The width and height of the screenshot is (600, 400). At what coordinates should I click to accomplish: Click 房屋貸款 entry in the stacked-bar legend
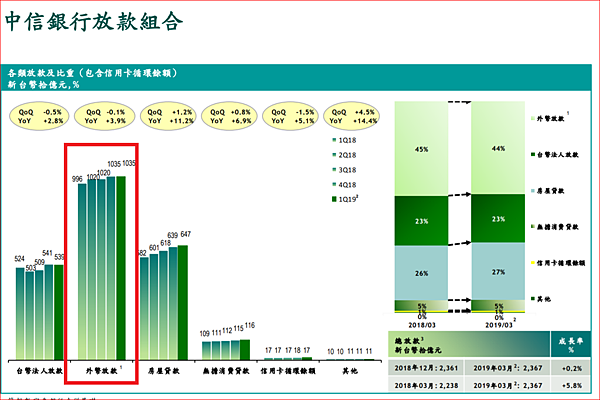(548, 191)
